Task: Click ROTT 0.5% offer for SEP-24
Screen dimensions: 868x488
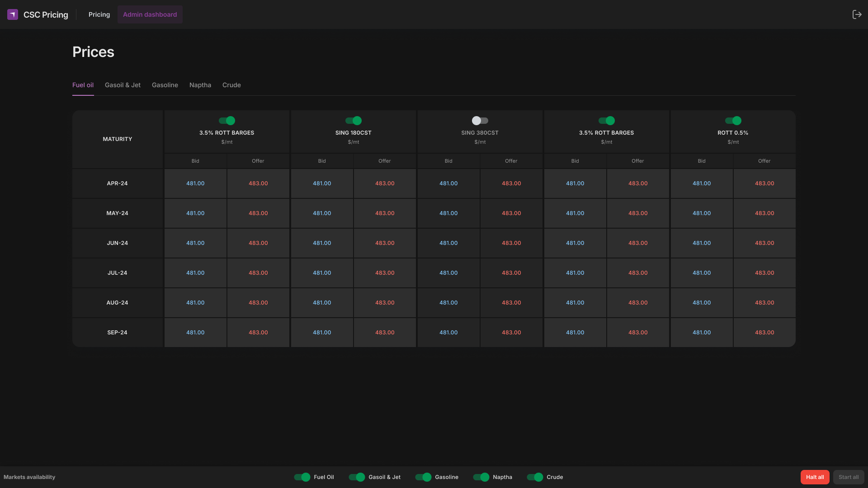Action: 764,333
